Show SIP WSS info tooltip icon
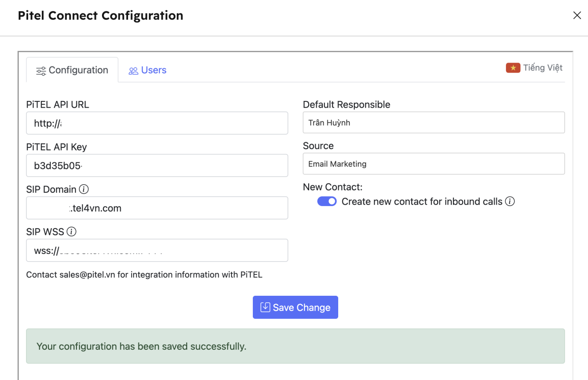588x380 pixels. pyautogui.click(x=72, y=232)
